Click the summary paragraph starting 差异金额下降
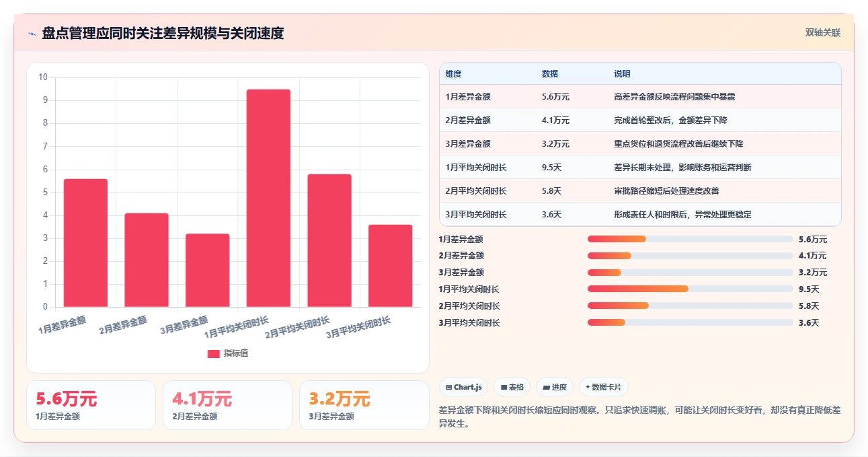 tap(639, 417)
